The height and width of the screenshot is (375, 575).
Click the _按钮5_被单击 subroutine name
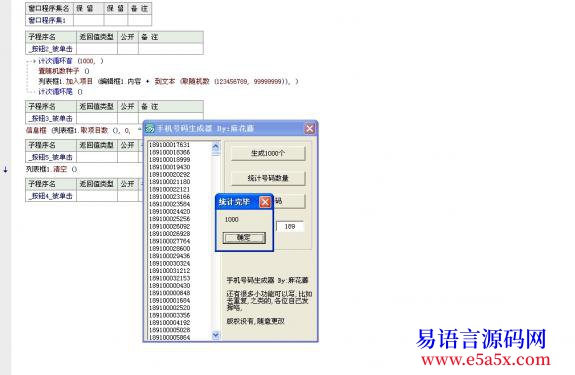click(51, 157)
